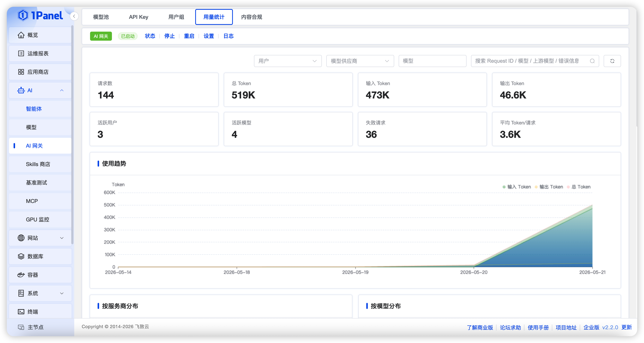Click 更新 in the footer
This screenshot has width=644, height=343.
coord(626,327)
